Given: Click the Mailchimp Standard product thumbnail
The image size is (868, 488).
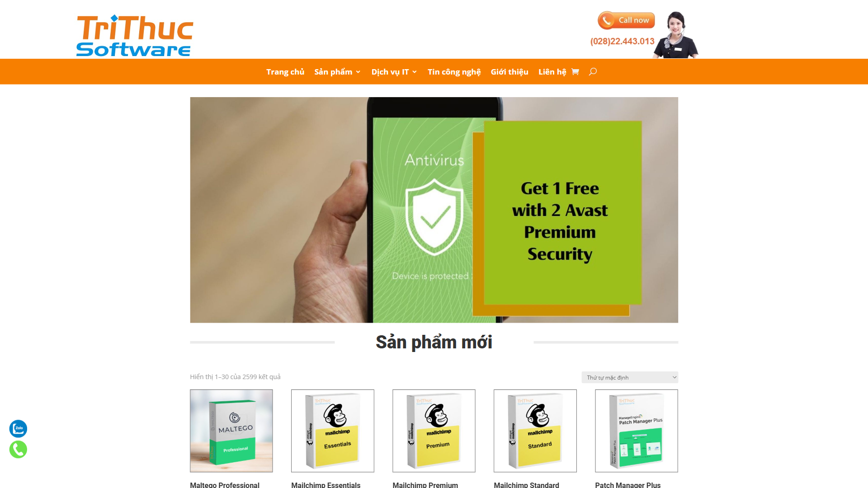Looking at the screenshot, I should (535, 430).
